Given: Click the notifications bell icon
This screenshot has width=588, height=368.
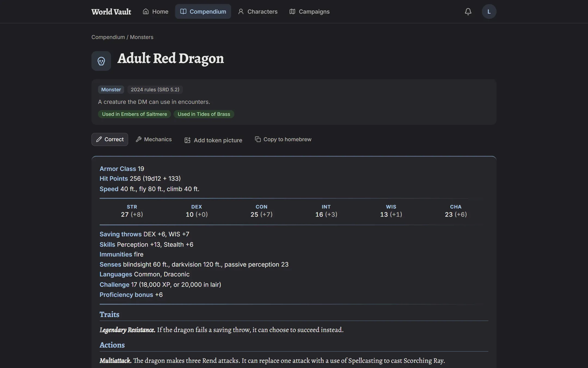Looking at the screenshot, I should click(x=468, y=11).
